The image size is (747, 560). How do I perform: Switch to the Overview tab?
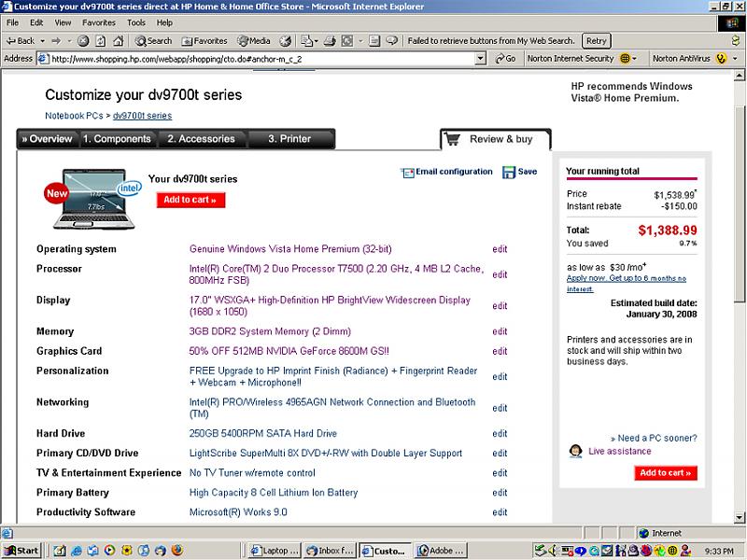[x=48, y=139]
